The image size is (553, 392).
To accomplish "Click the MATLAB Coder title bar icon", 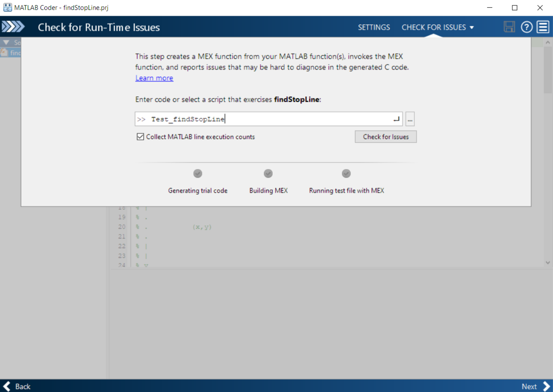I will pos(7,8).
